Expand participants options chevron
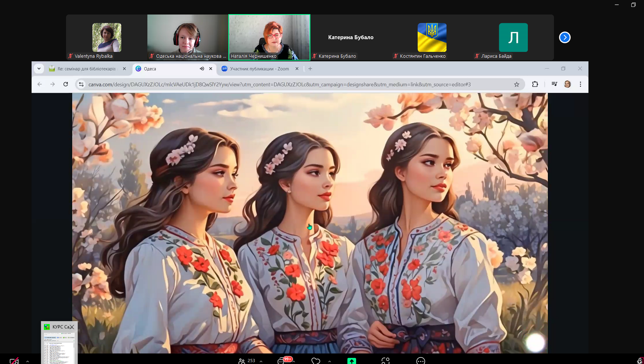 pos(261,361)
